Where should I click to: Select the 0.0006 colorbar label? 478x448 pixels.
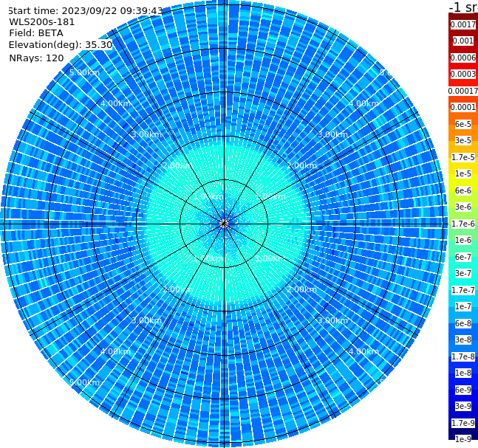click(463, 58)
